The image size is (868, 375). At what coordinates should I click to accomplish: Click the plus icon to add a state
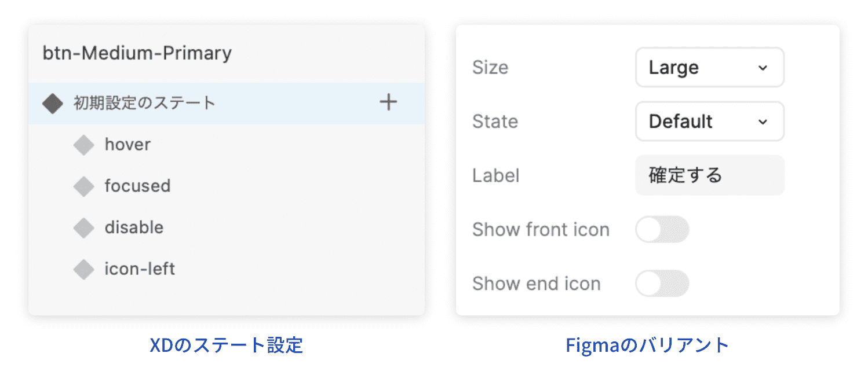tap(388, 102)
